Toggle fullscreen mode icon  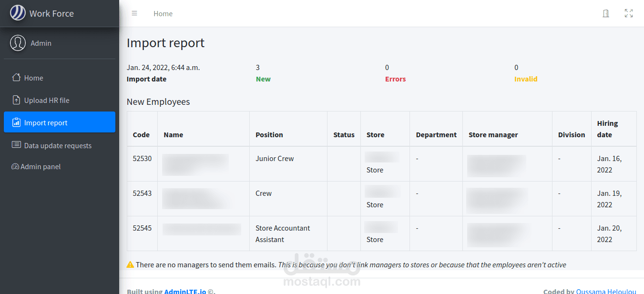pyautogui.click(x=629, y=13)
